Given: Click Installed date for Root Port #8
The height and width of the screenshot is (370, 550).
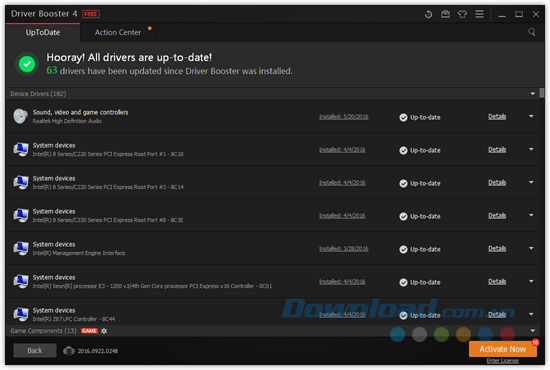Looking at the screenshot, I should [342, 216].
